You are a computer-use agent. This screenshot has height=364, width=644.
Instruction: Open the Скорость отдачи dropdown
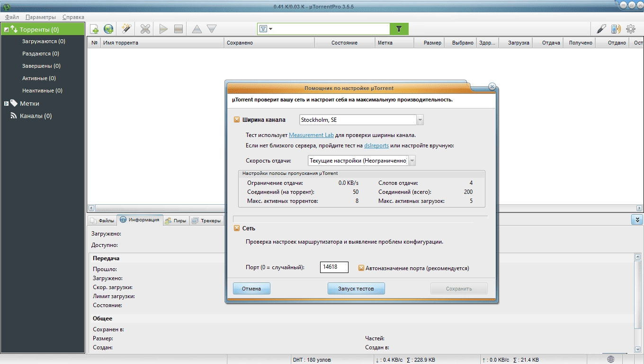point(412,161)
